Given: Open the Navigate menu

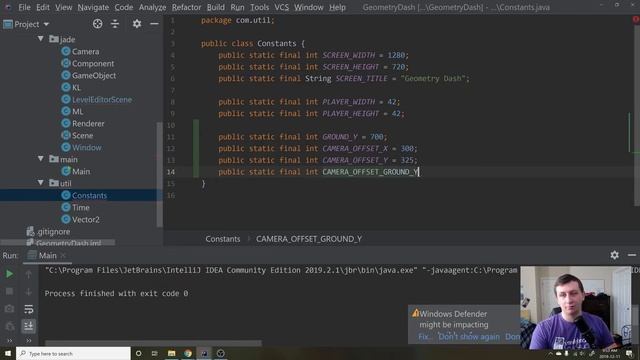Looking at the screenshot, I should [x=93, y=7].
